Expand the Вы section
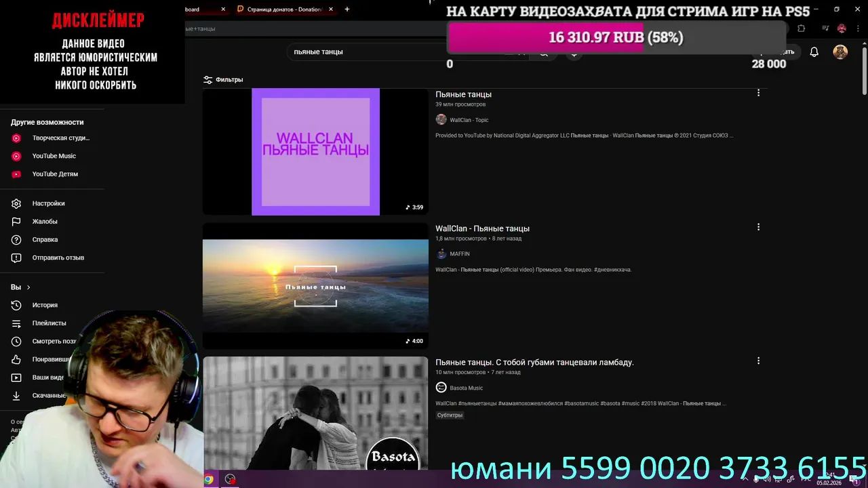This screenshot has width=868, height=488. click(x=20, y=287)
